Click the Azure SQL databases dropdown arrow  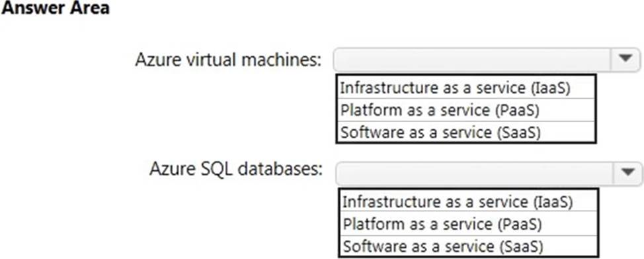tap(626, 174)
